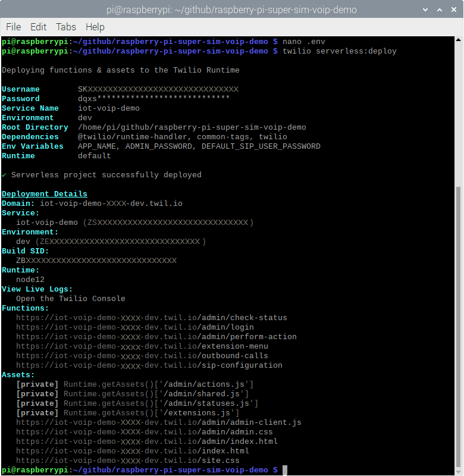
Task: Click the outbound-calls function URL
Action: (x=142, y=355)
